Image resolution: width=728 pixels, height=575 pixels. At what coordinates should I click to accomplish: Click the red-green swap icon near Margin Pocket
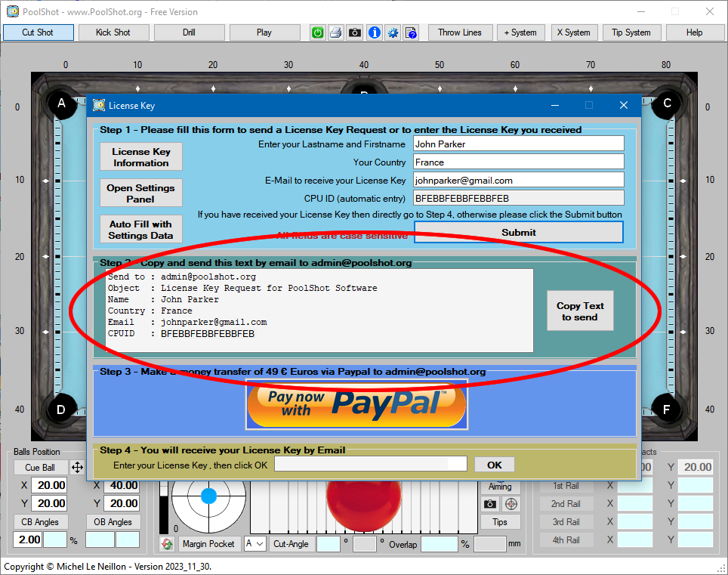point(165,544)
